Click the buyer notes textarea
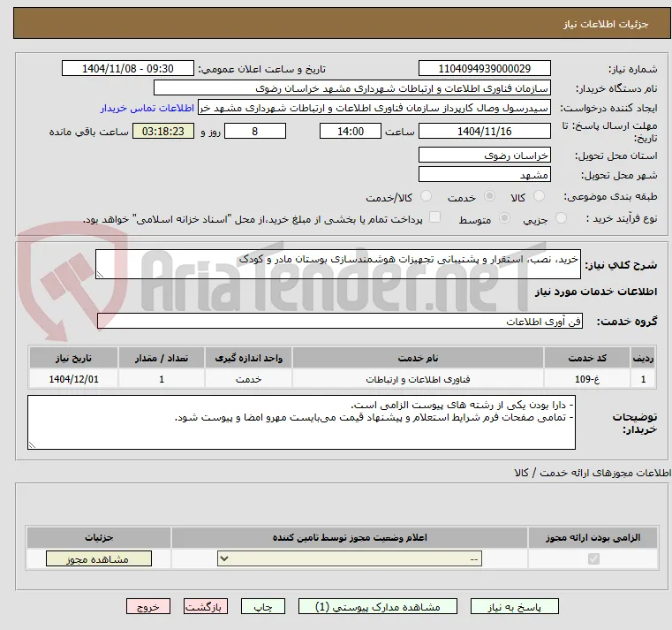The image size is (672, 630). pyautogui.click(x=301, y=422)
